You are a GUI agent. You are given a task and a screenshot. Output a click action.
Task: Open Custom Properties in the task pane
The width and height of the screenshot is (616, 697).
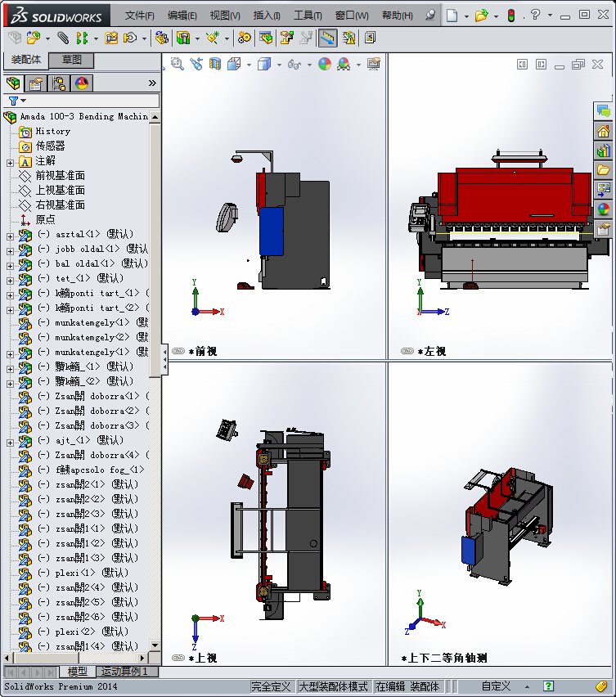[x=603, y=229]
